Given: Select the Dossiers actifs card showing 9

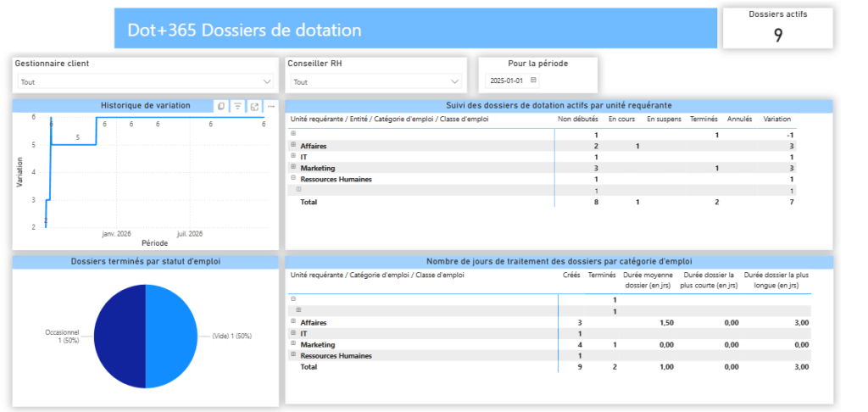Looking at the screenshot, I should [x=777, y=28].
